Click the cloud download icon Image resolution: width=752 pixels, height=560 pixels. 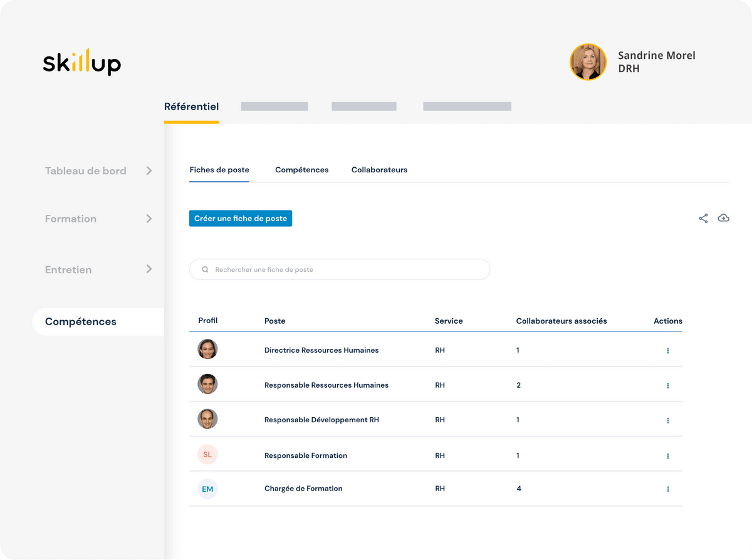coord(723,218)
